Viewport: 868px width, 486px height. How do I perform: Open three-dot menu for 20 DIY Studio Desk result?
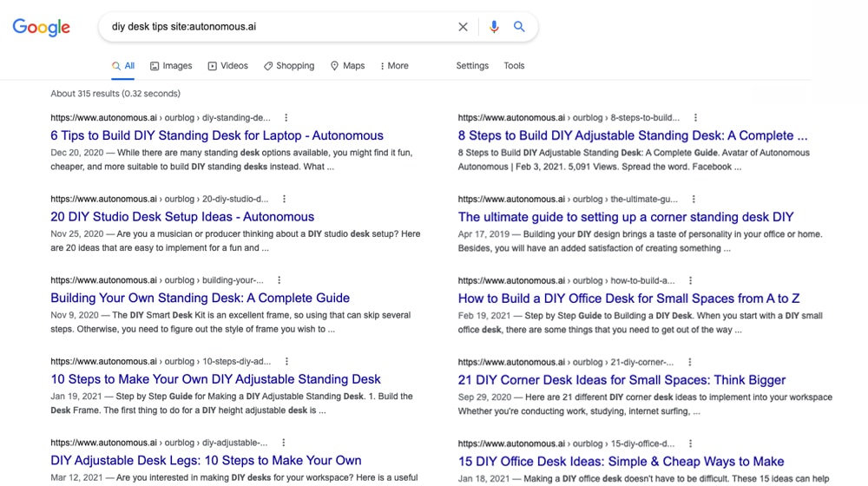[284, 199]
